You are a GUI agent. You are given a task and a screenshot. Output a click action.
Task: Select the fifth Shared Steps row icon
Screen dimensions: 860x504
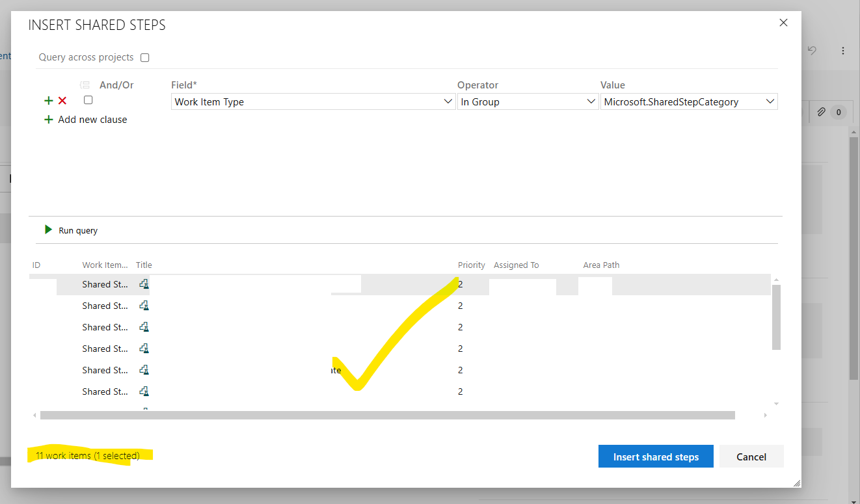click(x=144, y=370)
